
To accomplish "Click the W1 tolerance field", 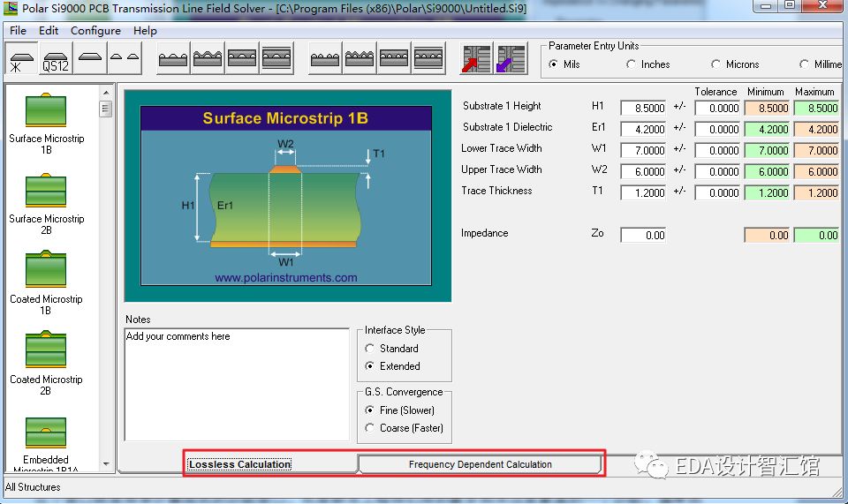I will tap(717, 150).
